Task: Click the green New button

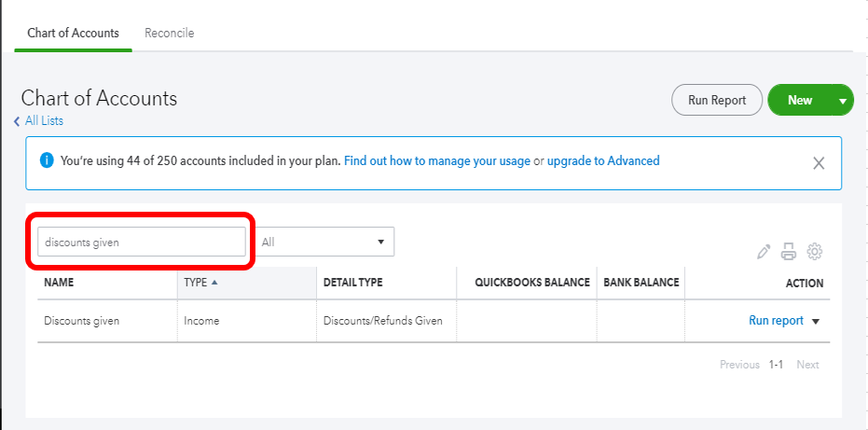Action: pyautogui.click(x=799, y=101)
